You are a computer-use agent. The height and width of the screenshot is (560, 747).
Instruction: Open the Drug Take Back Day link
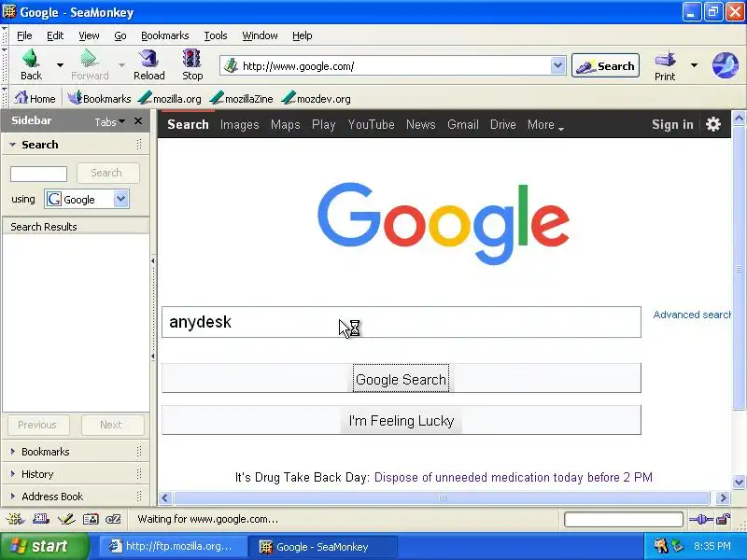pos(513,477)
